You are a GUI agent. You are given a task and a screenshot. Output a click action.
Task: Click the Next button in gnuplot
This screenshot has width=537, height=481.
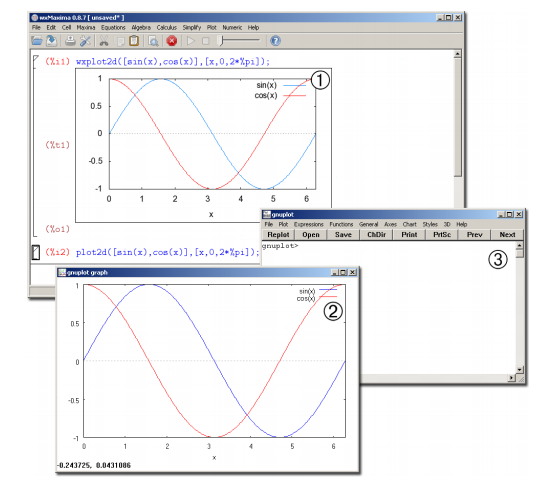tap(507, 235)
